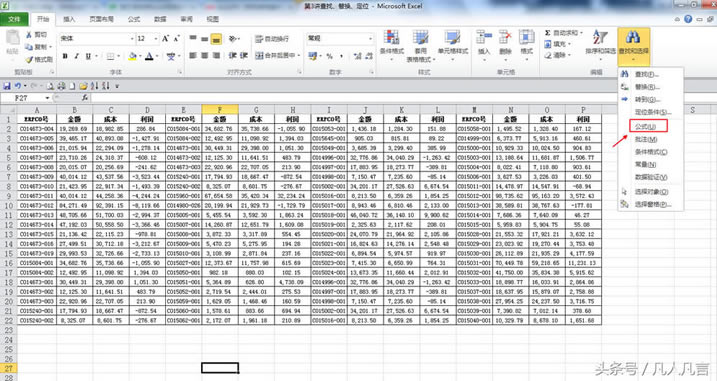
Task: Click the Increase Font Size icon
Action: [165, 38]
